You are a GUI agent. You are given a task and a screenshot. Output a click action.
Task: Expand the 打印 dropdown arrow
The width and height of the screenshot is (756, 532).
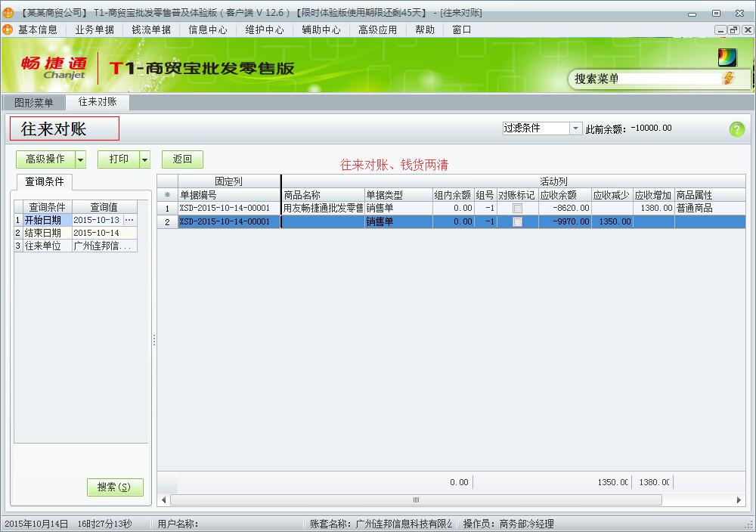point(144,159)
